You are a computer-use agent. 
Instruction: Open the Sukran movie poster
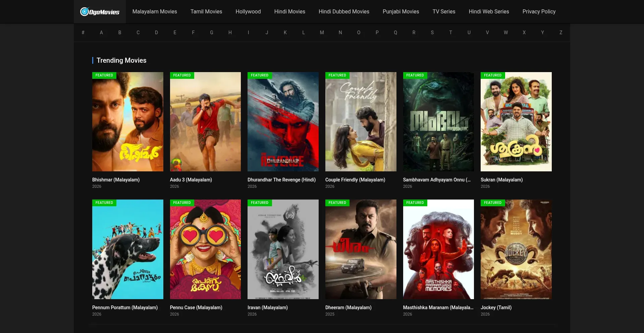(x=516, y=122)
